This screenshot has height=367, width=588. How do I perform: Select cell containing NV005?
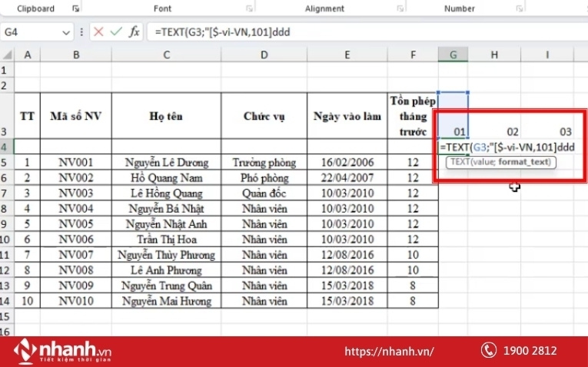[x=76, y=224]
